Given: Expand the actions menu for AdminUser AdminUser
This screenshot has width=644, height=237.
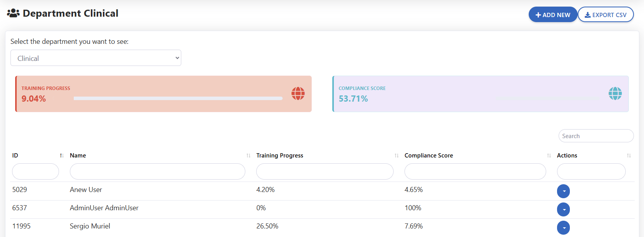Looking at the screenshot, I should [x=563, y=209].
